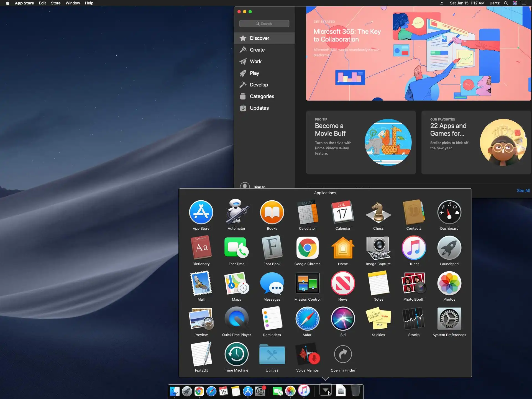Select Categories in App Store sidebar

tap(262, 96)
